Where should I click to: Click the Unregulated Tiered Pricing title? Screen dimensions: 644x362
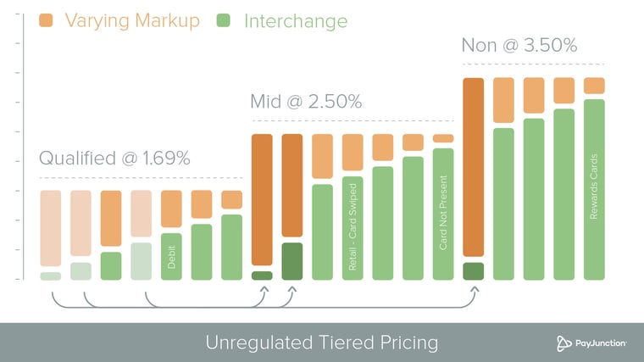(x=322, y=343)
